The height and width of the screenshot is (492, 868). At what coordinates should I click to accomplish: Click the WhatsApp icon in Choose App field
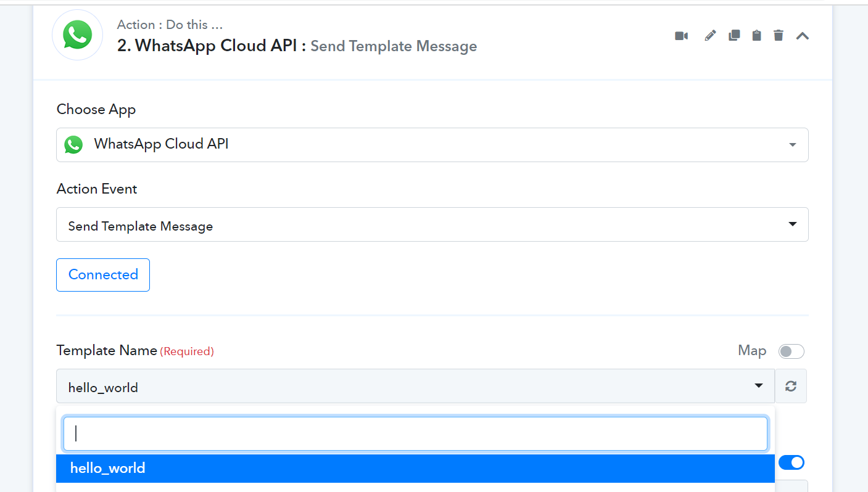[x=73, y=145]
